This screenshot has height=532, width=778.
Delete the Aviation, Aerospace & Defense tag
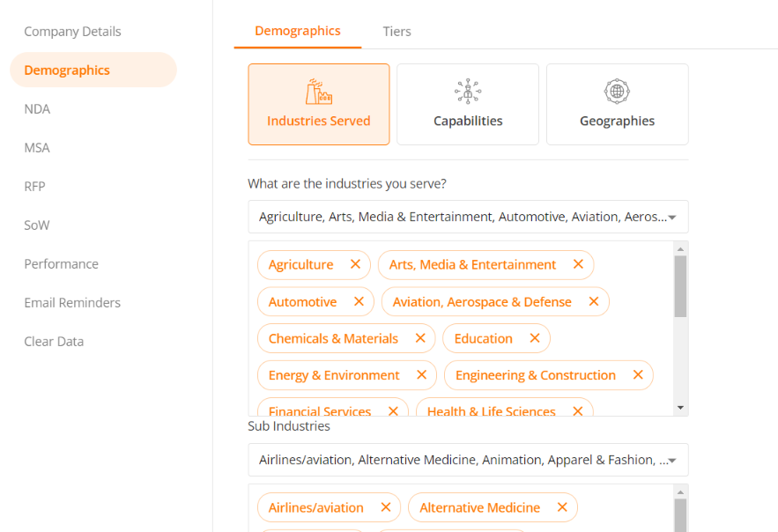[x=594, y=301]
